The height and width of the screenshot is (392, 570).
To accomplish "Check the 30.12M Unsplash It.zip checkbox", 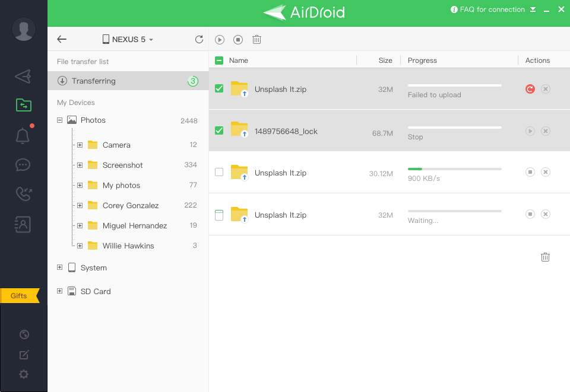I will (x=219, y=171).
